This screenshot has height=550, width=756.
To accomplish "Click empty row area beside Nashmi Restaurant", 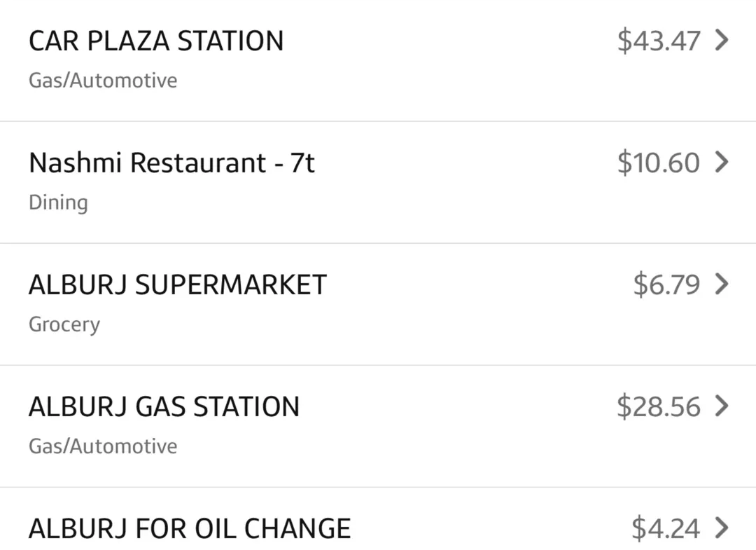I will tap(463, 182).
